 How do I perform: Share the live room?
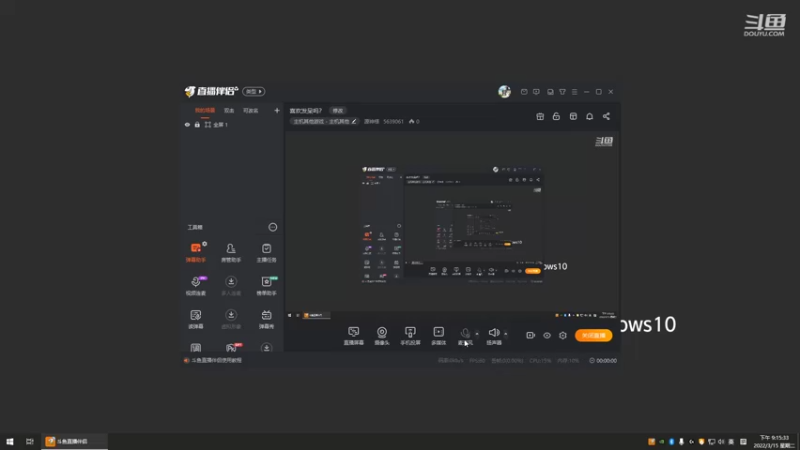[606, 116]
